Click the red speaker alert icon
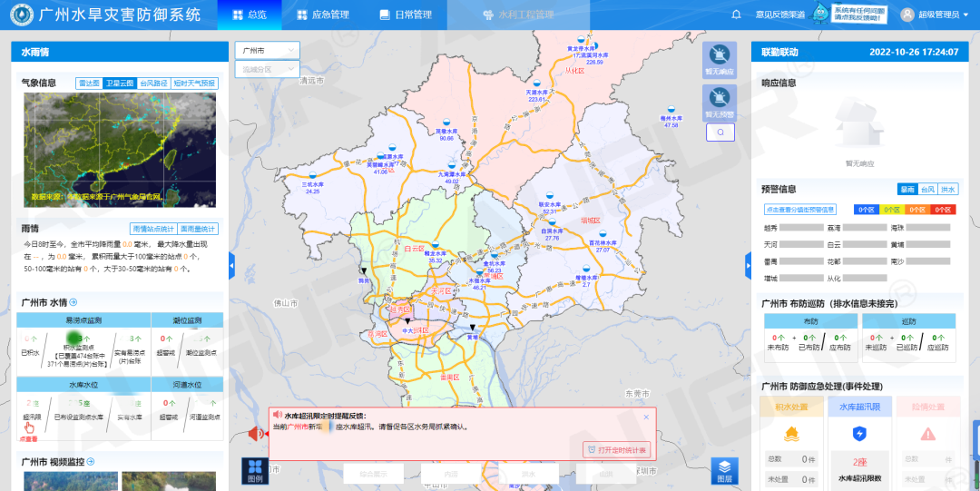 pos(258,433)
